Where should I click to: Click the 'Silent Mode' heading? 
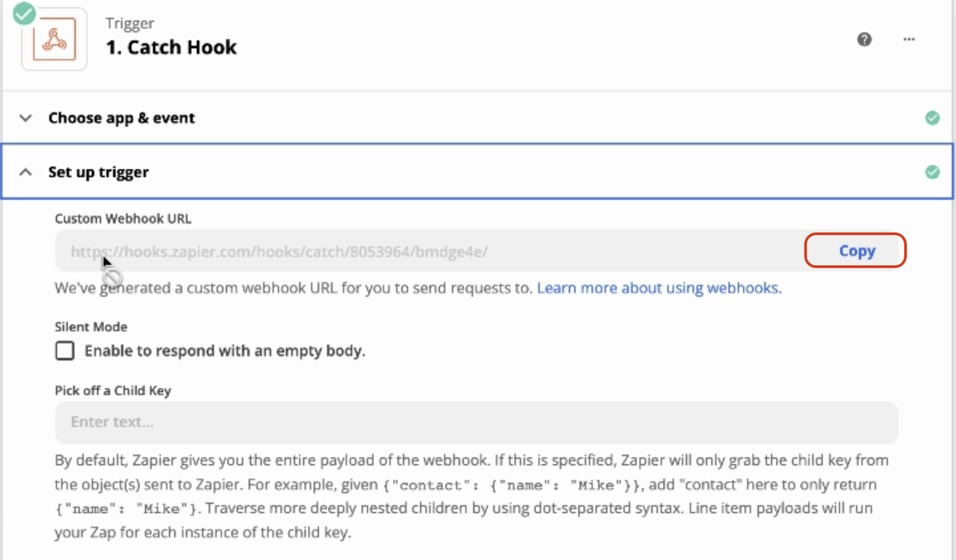pos(91,327)
